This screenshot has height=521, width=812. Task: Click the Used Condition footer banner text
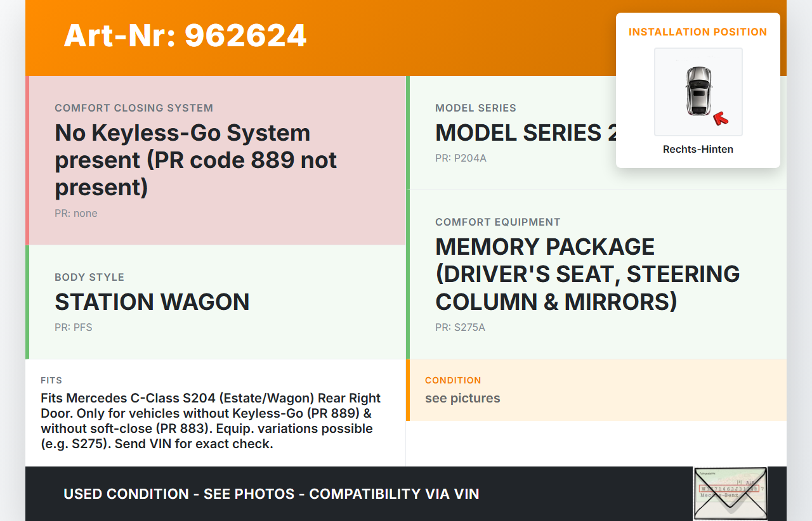(272, 494)
